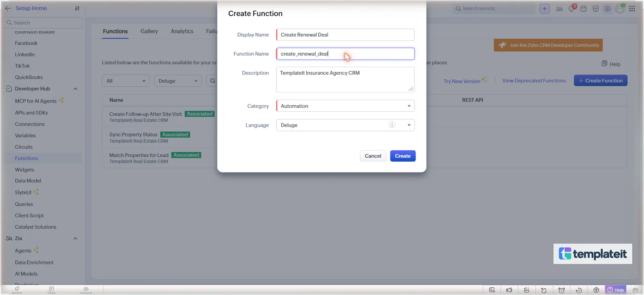Viewport: 644px width, 295px height.
Task: Open the Language dropdown showing Deluge
Action: (x=345, y=125)
